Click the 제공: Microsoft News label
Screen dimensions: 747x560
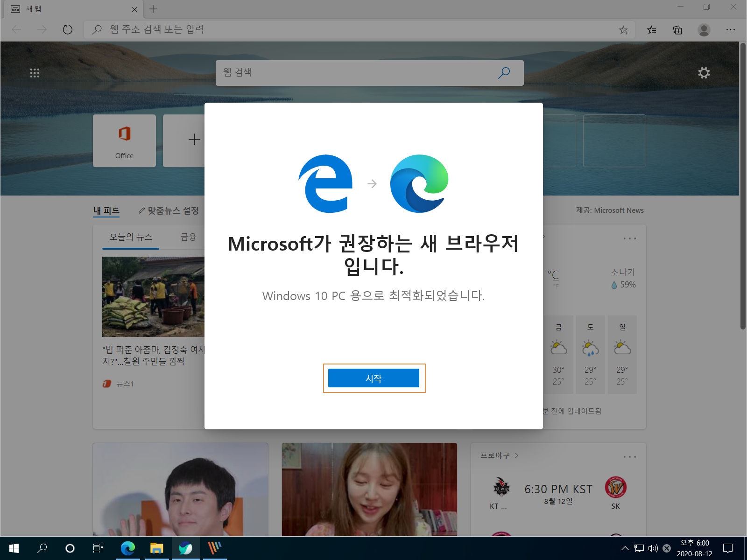click(610, 210)
